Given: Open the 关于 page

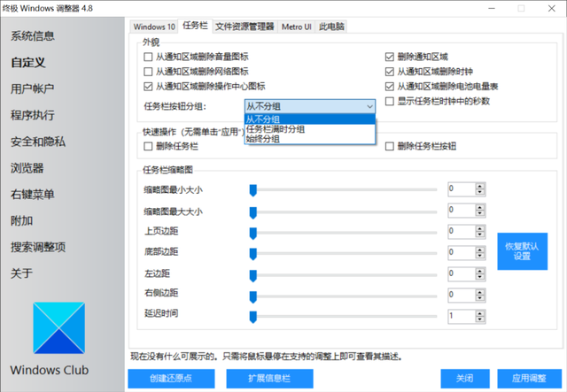Looking at the screenshot, I should pyautogui.click(x=21, y=273).
